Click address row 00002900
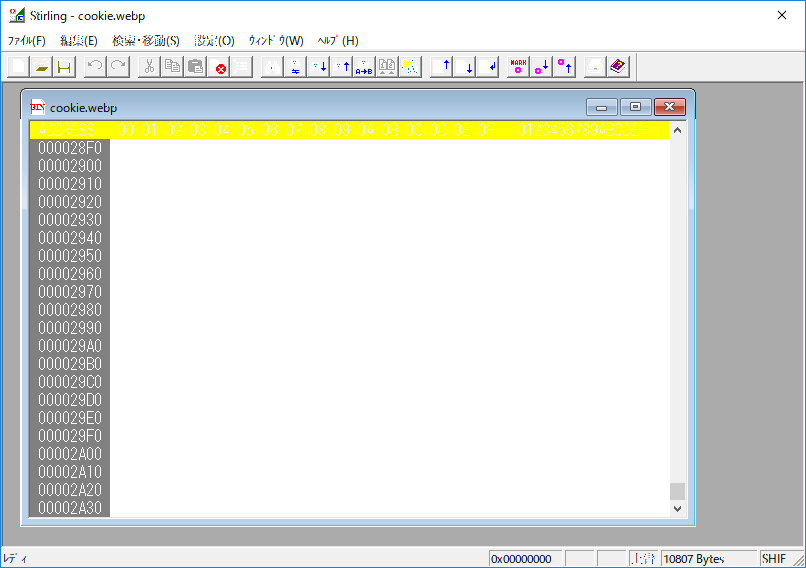Viewport: 806px width, 568px height. pyautogui.click(x=70, y=166)
